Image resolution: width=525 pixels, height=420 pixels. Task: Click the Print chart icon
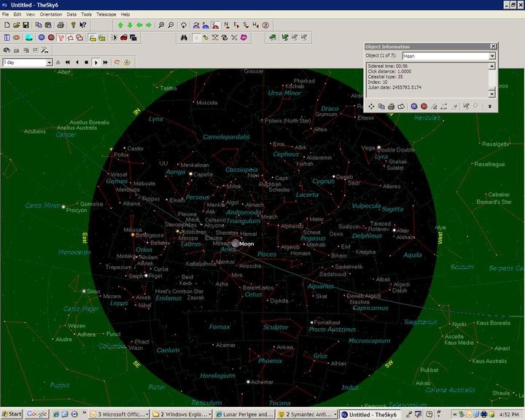click(x=61, y=25)
